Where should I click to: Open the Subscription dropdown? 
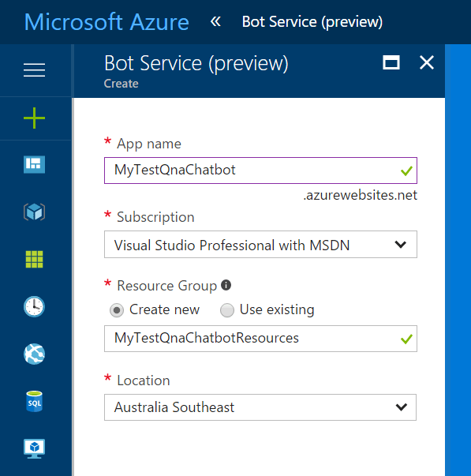click(x=260, y=245)
